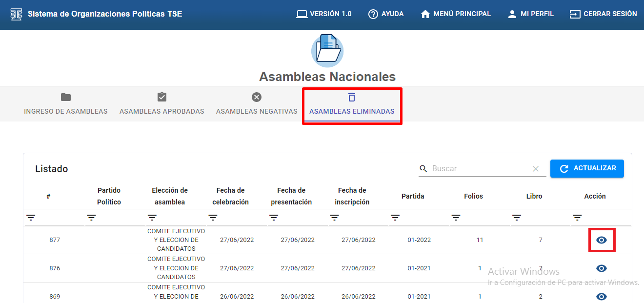Click the magnifying glass search icon
Image resolution: width=644 pixels, height=303 pixels.
point(423,169)
